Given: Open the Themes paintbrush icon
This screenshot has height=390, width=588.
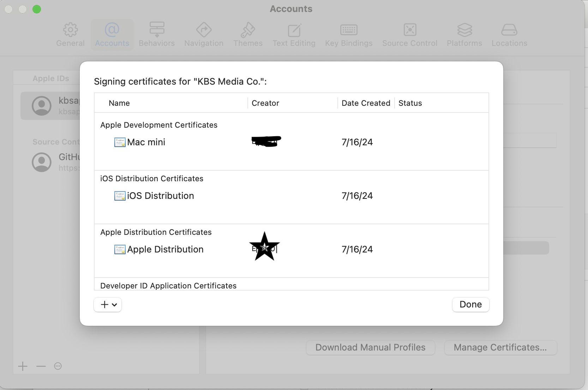Looking at the screenshot, I should coord(248,30).
